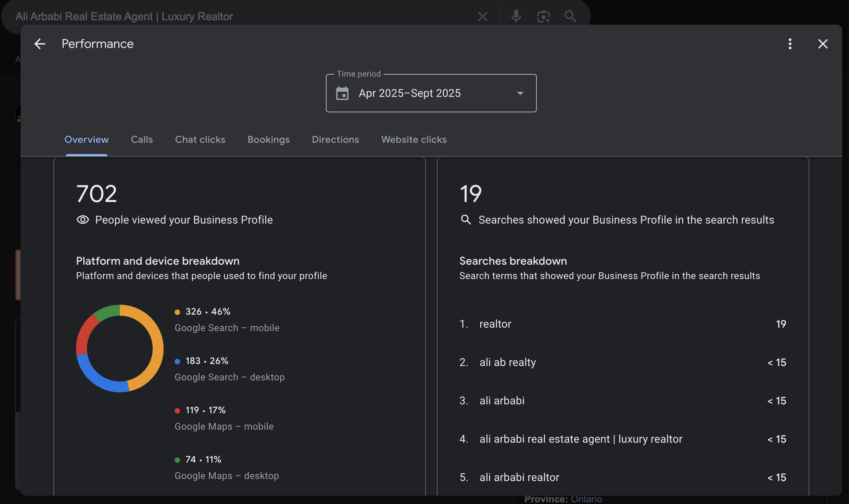The width and height of the screenshot is (849, 504).
Task: Select the 'realtor' search term row
Action: [623, 324]
